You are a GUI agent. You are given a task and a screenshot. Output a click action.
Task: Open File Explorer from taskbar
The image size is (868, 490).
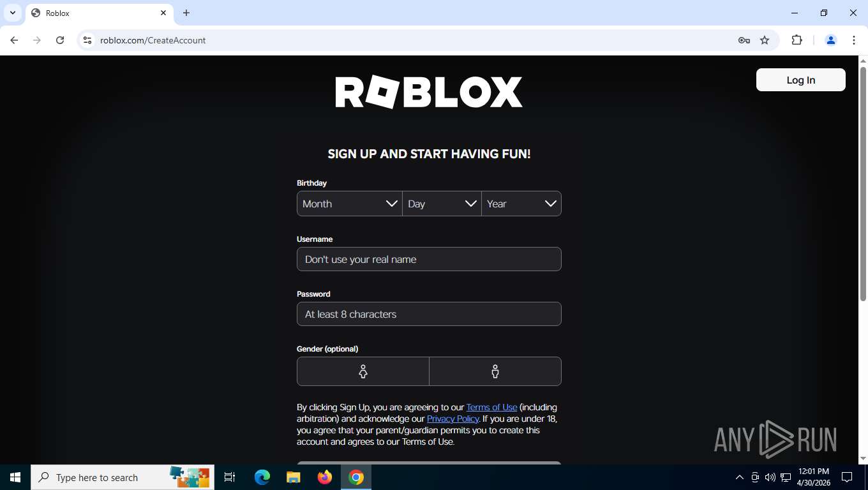click(294, 477)
